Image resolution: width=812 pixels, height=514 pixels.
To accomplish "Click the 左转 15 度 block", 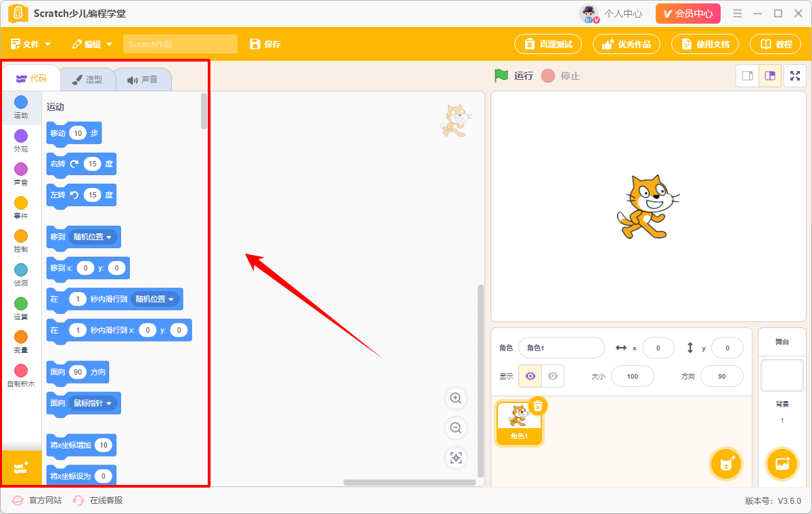I will (81, 195).
